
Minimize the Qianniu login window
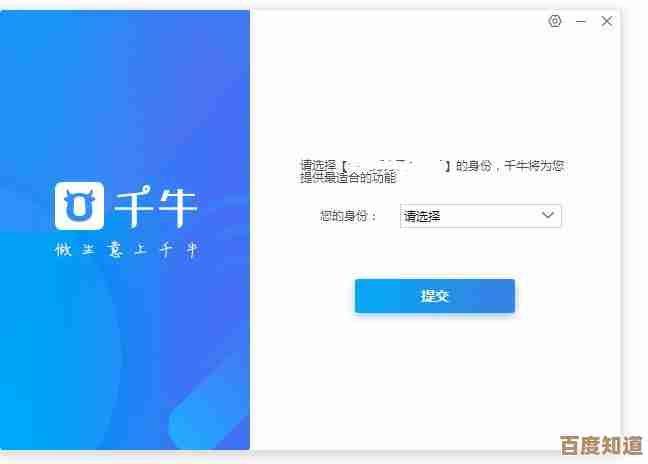581,21
